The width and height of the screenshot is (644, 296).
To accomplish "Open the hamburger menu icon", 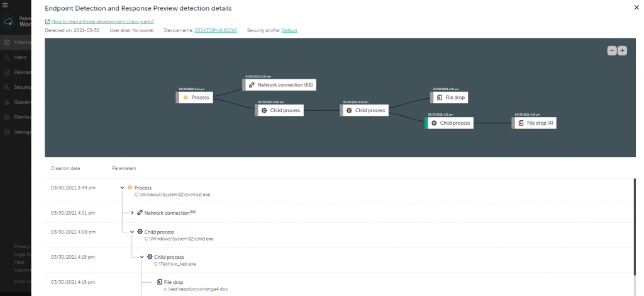I will [5, 5].
